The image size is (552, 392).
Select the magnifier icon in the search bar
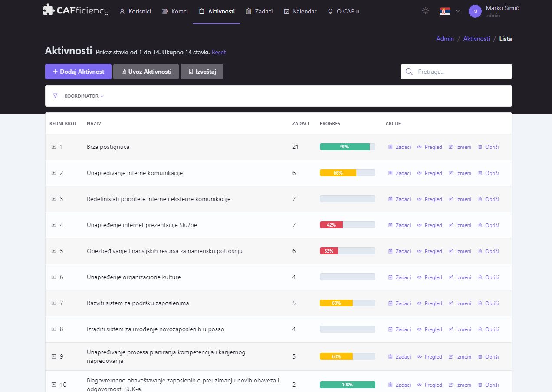tap(409, 71)
